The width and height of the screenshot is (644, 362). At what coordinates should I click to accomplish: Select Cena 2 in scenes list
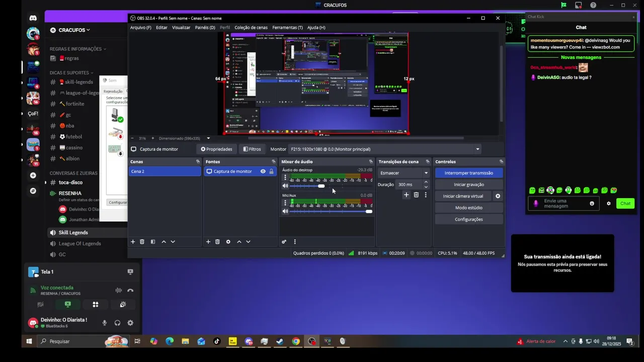165,171
